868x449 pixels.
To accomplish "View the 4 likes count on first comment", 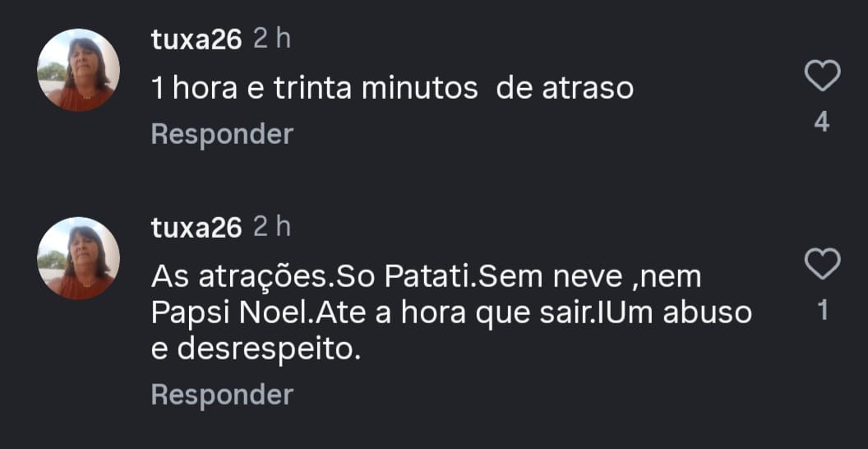I will coord(821,123).
